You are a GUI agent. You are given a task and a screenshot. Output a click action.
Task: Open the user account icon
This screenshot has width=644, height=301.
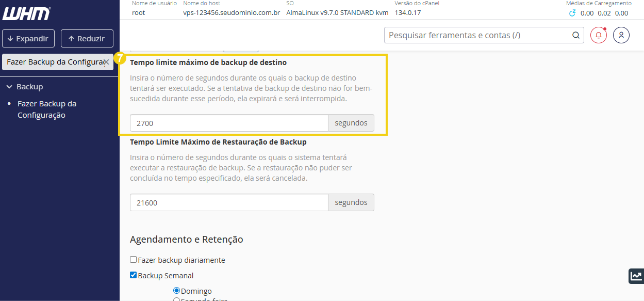click(621, 35)
